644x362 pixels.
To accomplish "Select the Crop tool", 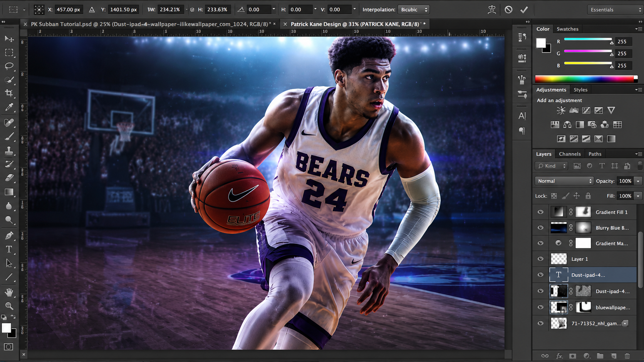I will coord(9,93).
